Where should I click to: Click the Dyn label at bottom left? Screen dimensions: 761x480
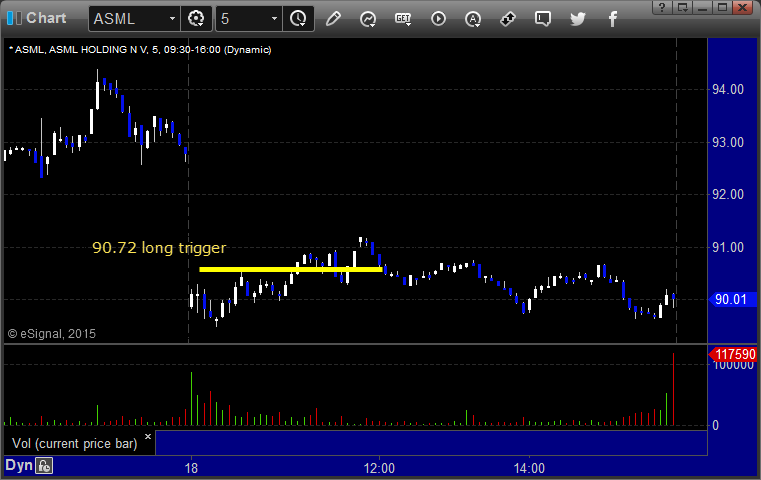tap(19, 465)
